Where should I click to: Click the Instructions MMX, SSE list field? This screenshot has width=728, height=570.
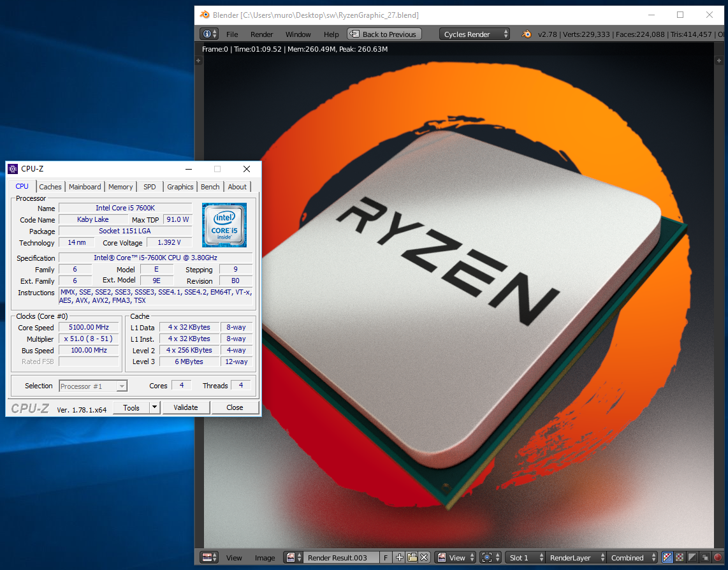[x=156, y=296]
